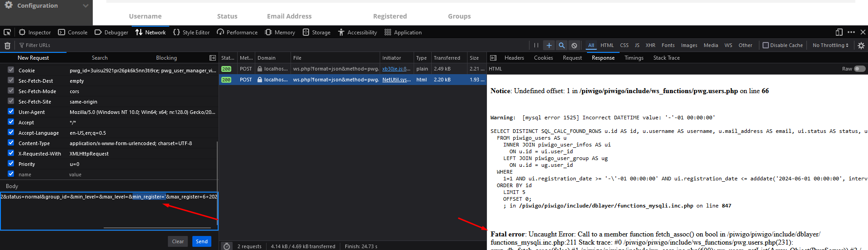
Task: Uncheck the Content-Type header
Action: [x=11, y=142]
